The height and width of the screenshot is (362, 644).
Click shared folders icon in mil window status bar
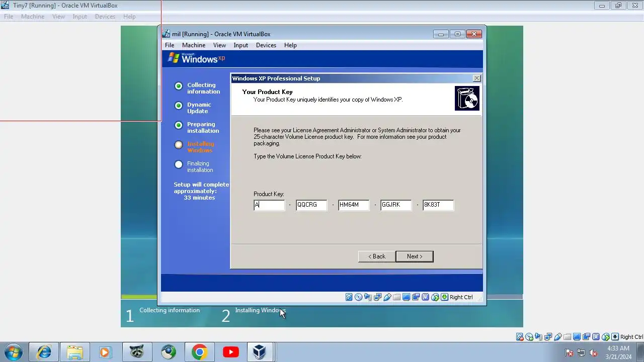tap(397, 297)
